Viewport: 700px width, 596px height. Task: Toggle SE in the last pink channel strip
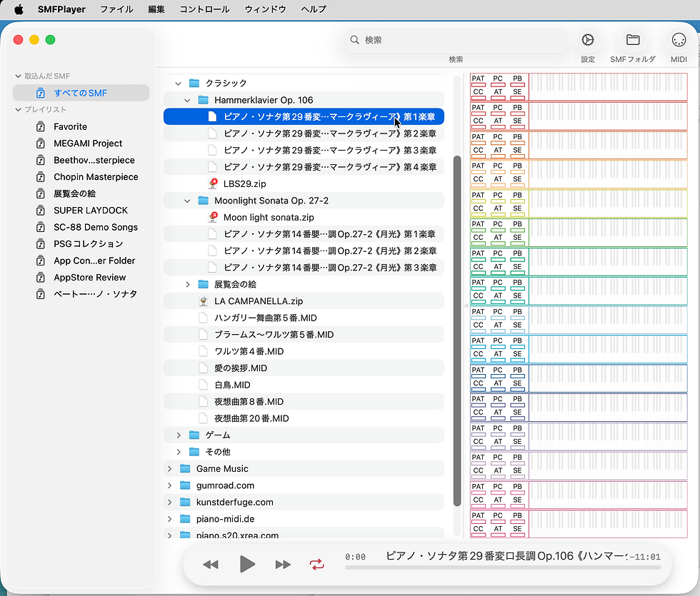517,531
